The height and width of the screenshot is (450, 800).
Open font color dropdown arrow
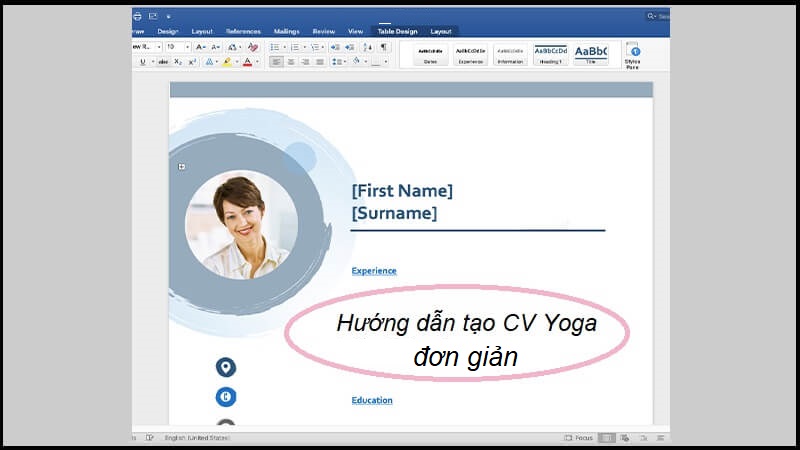click(257, 62)
